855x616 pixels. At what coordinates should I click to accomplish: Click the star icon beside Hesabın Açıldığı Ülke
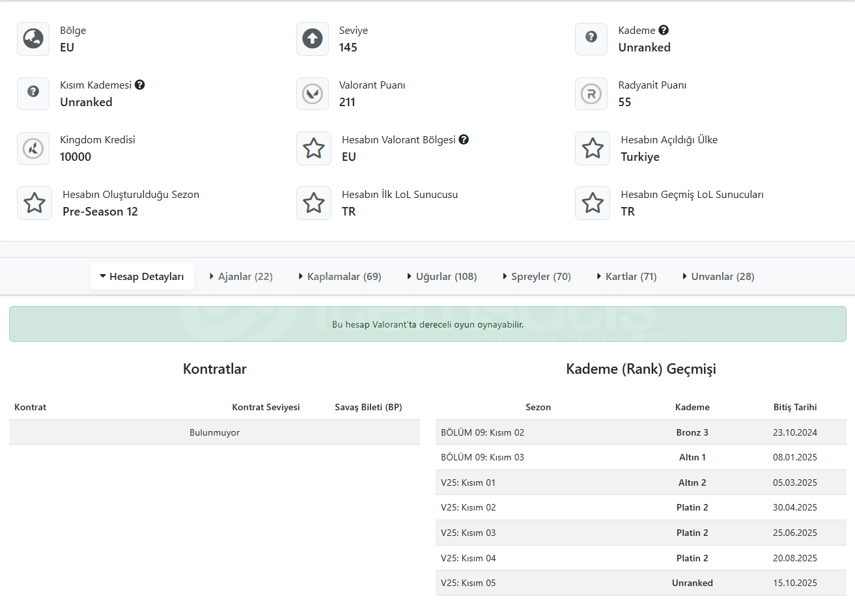tap(593, 148)
